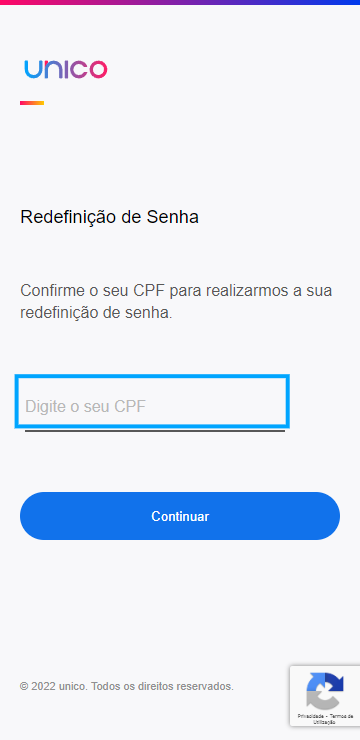This screenshot has width=360, height=740.
Task: Click 'Todos os direitos reservados' footer text
Action: coord(162,686)
